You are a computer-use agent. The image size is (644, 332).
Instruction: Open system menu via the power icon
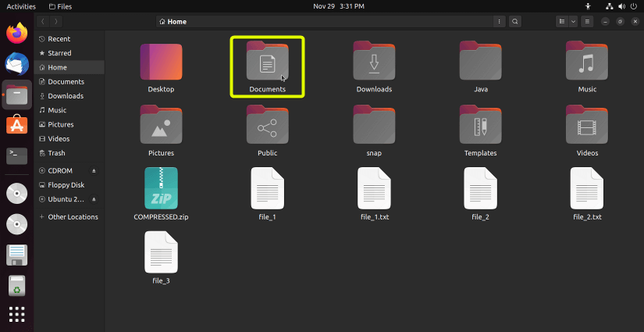click(x=633, y=6)
